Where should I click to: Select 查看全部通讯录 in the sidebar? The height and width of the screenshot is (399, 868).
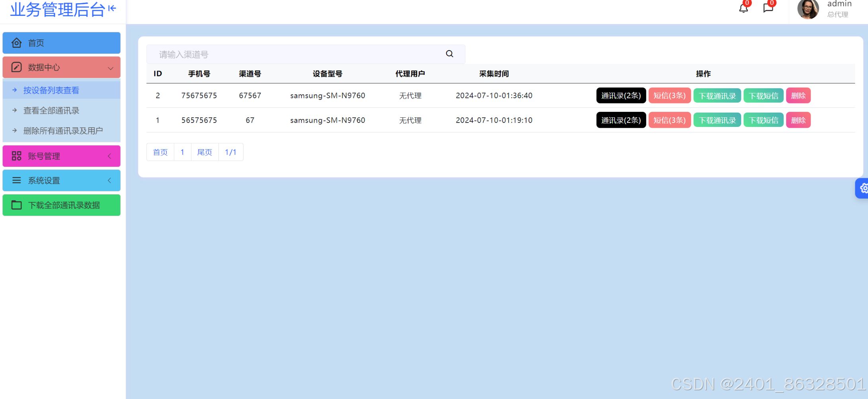click(x=52, y=111)
